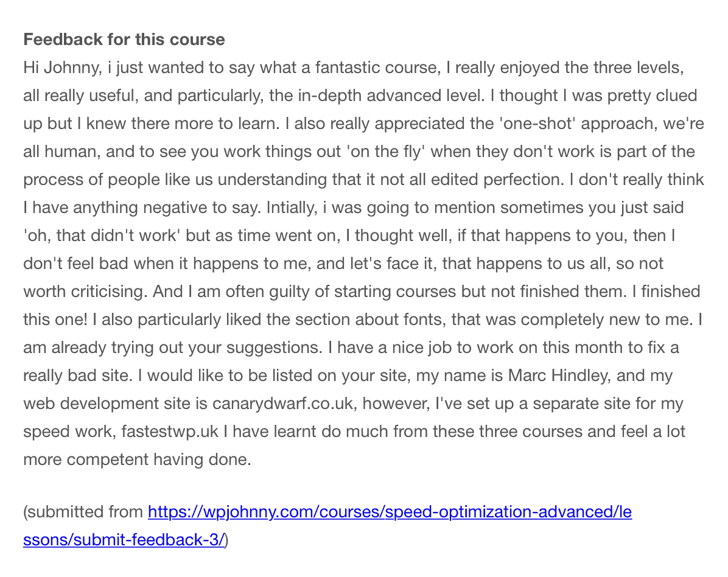Click the misspelled word "Intially"

[290, 208]
